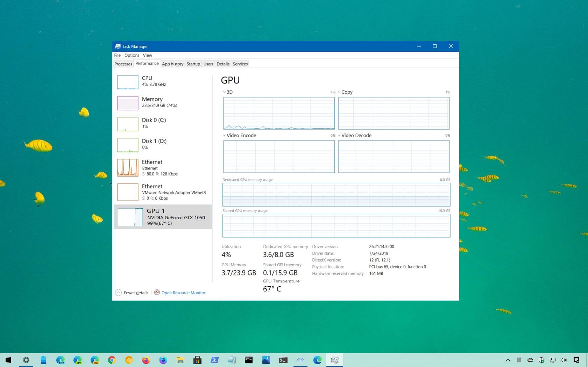Screen dimensions: 588x367
Task: Open Resource Monitor
Action: [183, 293]
